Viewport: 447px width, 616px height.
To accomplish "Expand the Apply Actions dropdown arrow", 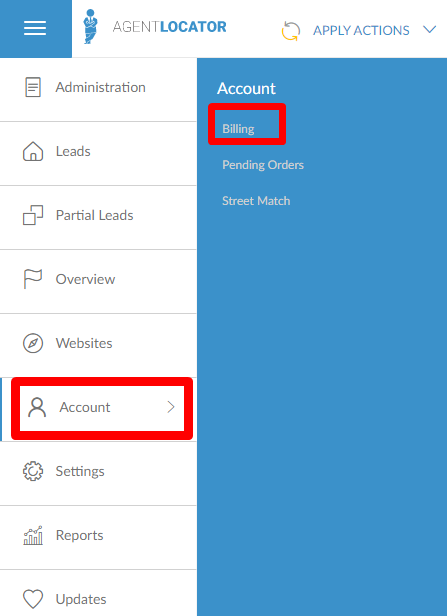I will tap(430, 30).
